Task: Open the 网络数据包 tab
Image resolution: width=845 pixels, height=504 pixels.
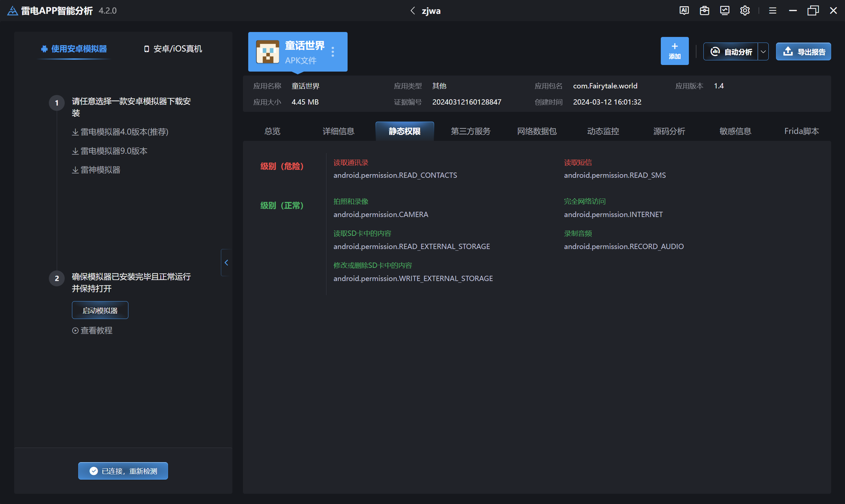Action: point(537,131)
